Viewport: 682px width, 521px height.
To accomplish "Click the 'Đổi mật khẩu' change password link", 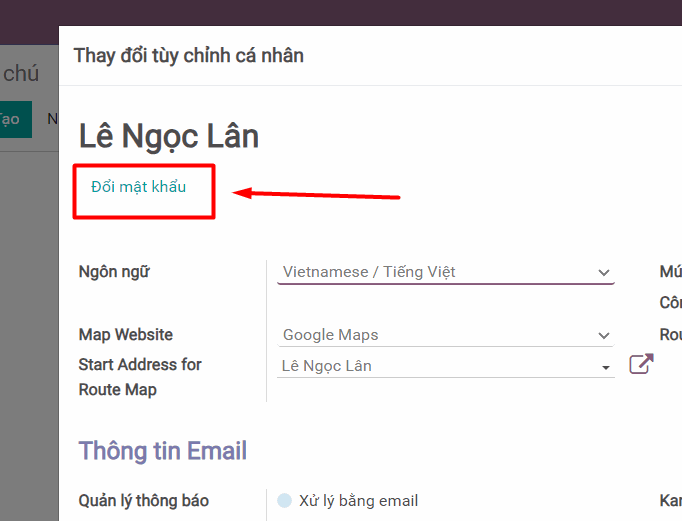I will point(138,187).
